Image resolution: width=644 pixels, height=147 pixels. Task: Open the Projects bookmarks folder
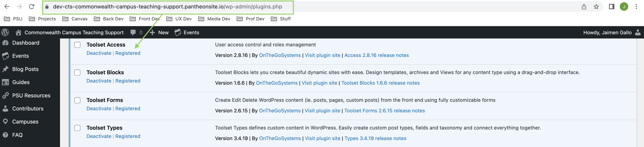(42, 19)
